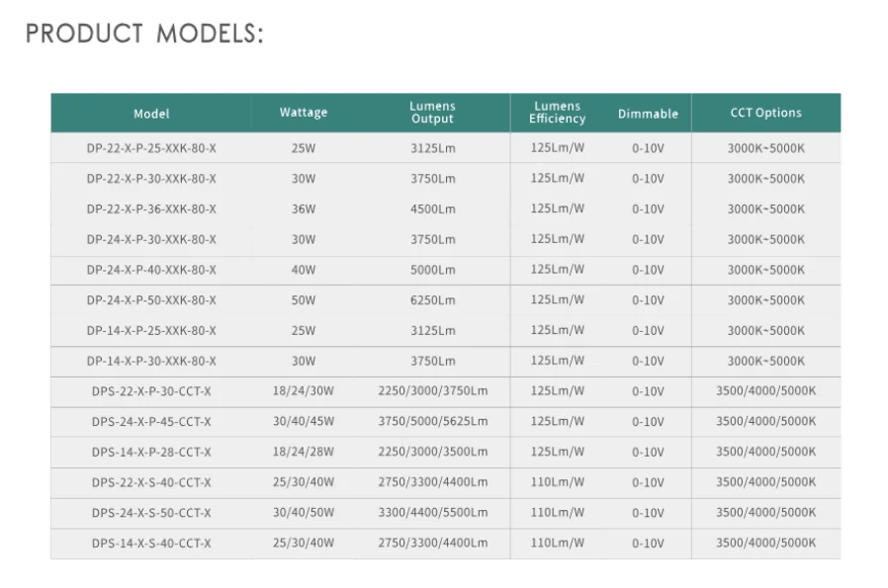Image resolution: width=888 pixels, height=588 pixels.
Task: Select model DP-22-X-P-36-XXK-80-X
Action: [x=151, y=210]
